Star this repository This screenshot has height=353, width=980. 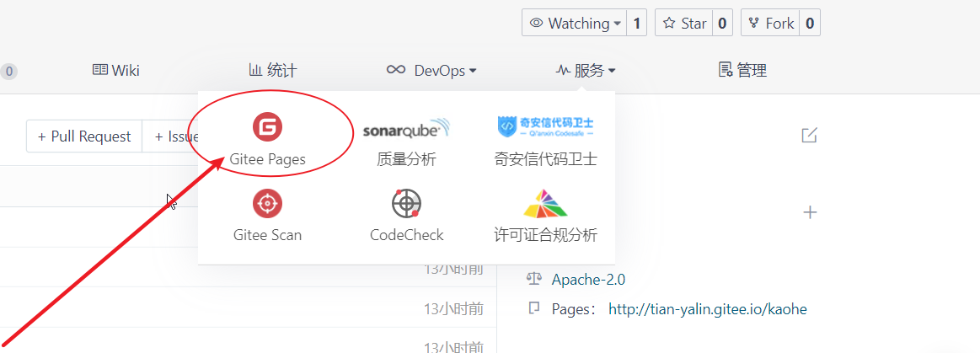tap(683, 23)
